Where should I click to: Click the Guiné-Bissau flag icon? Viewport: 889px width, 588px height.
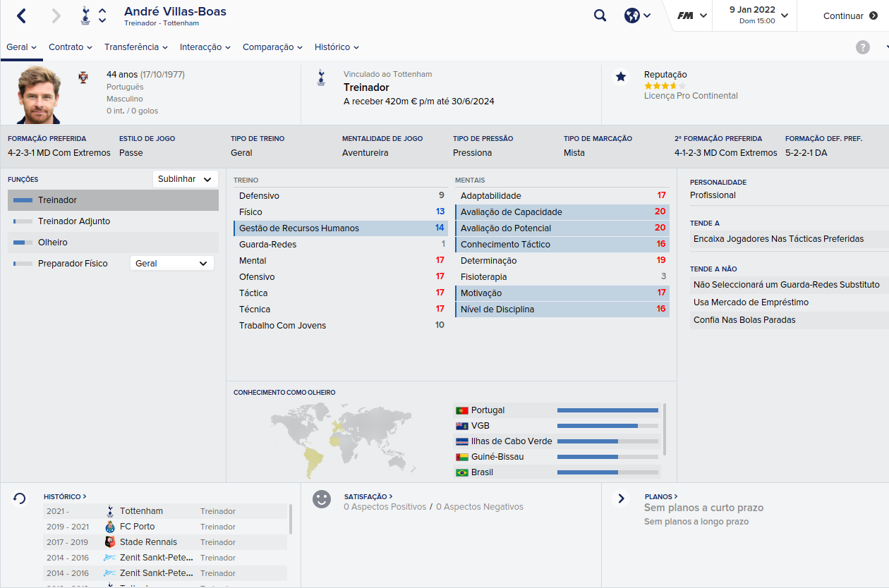click(462, 457)
